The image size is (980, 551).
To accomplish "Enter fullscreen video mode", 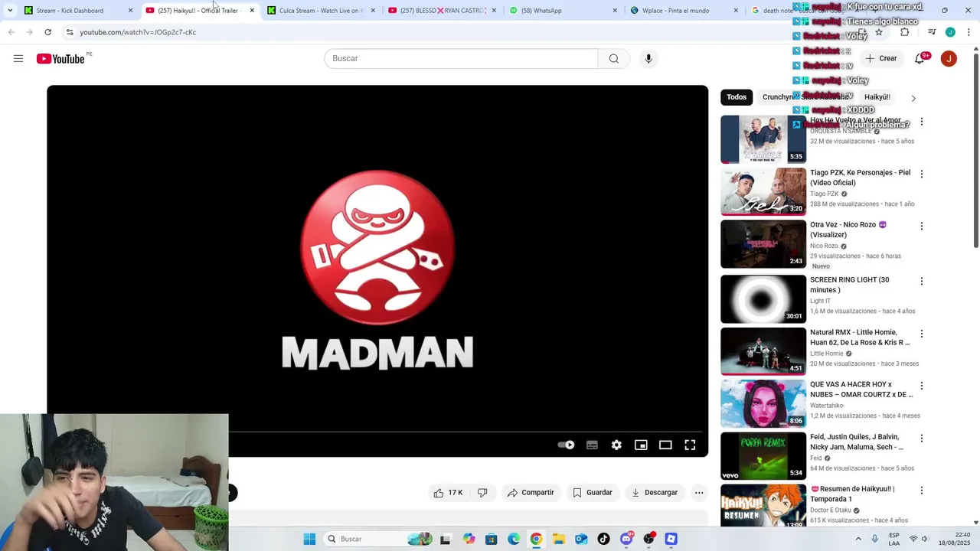I will tap(690, 445).
